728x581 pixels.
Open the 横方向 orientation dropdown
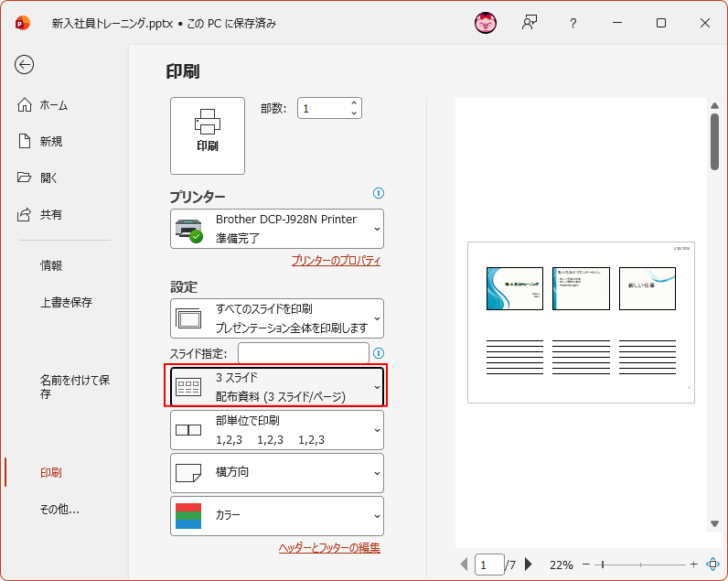click(277, 472)
